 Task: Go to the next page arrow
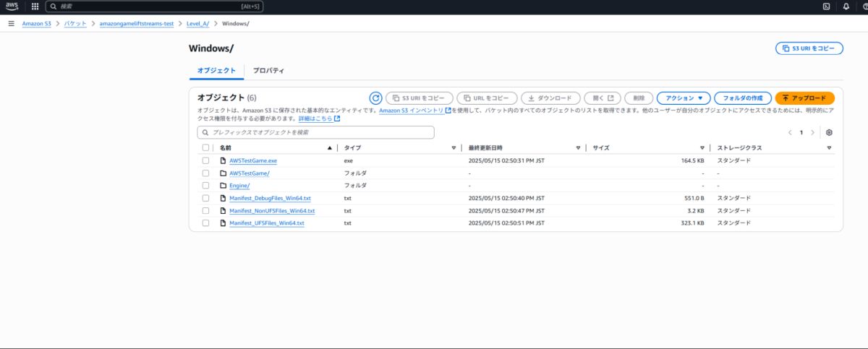coord(812,132)
